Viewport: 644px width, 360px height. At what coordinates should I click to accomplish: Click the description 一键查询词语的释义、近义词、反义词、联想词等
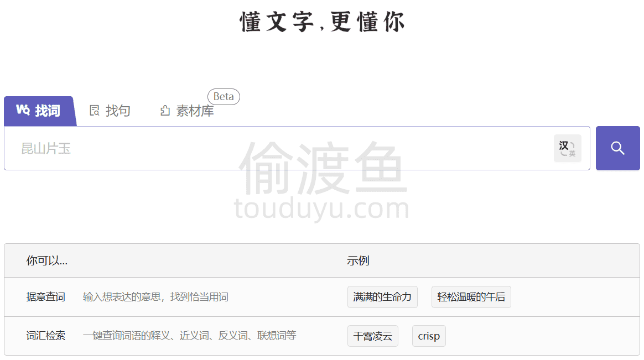point(189,336)
